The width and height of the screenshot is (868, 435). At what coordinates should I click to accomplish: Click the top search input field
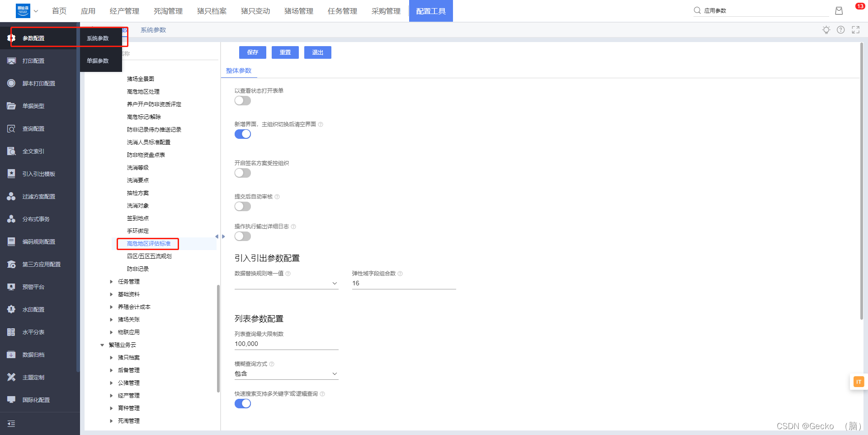click(766, 10)
